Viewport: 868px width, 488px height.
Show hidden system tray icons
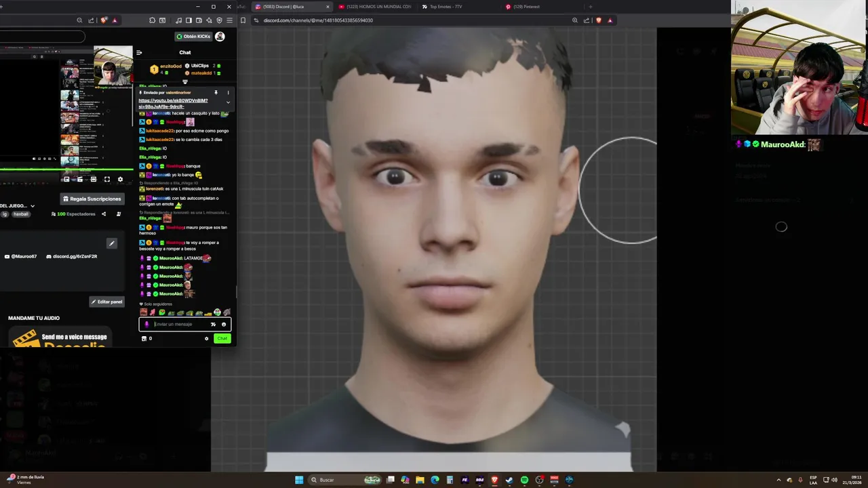coord(778,480)
